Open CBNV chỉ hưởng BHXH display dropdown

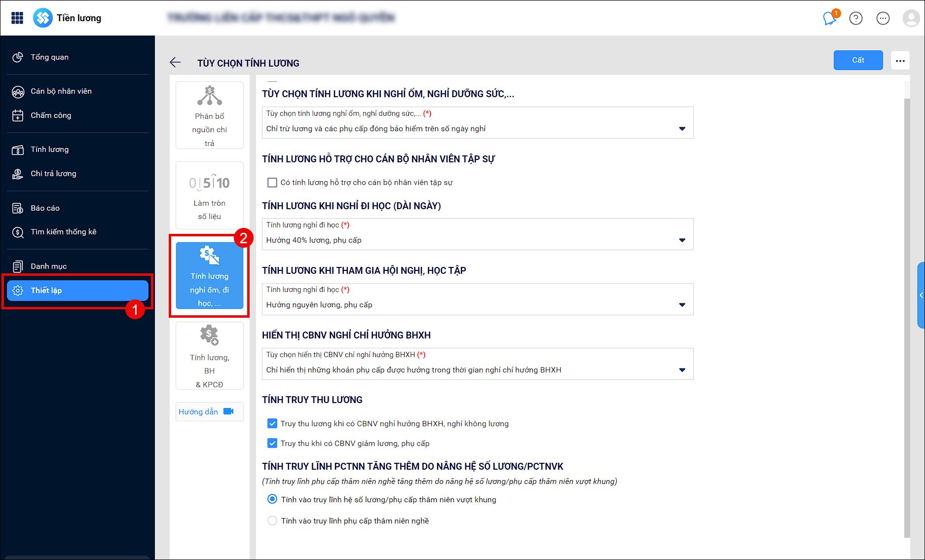point(478,364)
